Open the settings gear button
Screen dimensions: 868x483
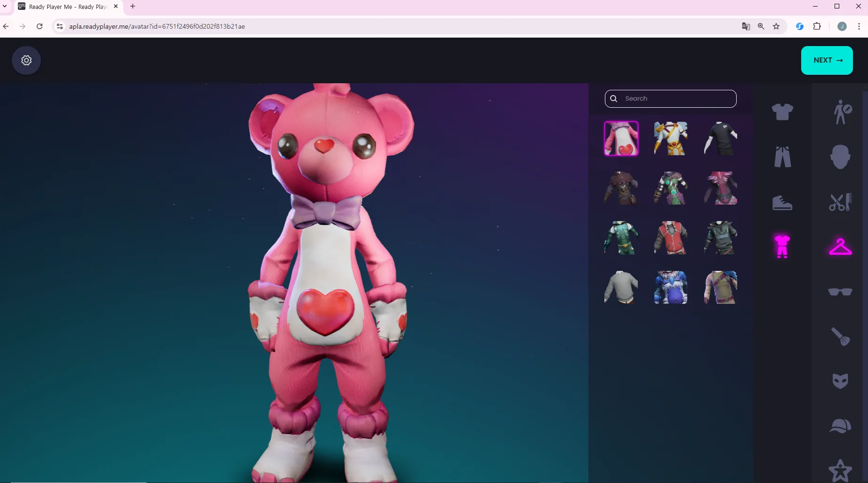(26, 60)
